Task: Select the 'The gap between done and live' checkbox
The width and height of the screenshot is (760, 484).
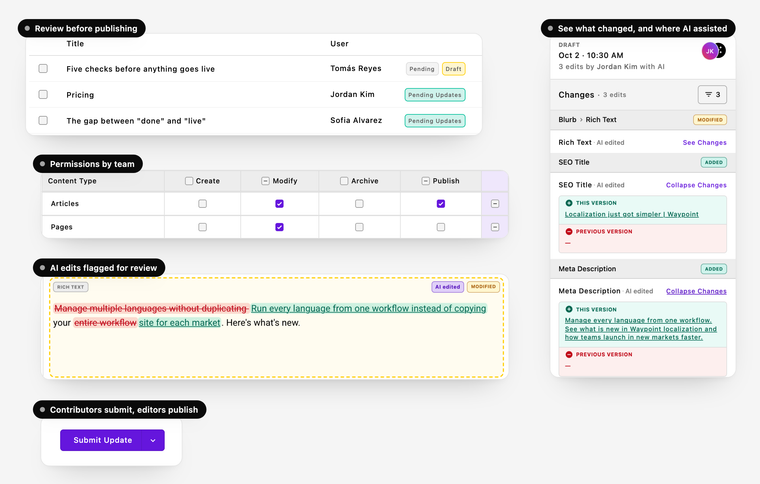Action: pos(43,120)
